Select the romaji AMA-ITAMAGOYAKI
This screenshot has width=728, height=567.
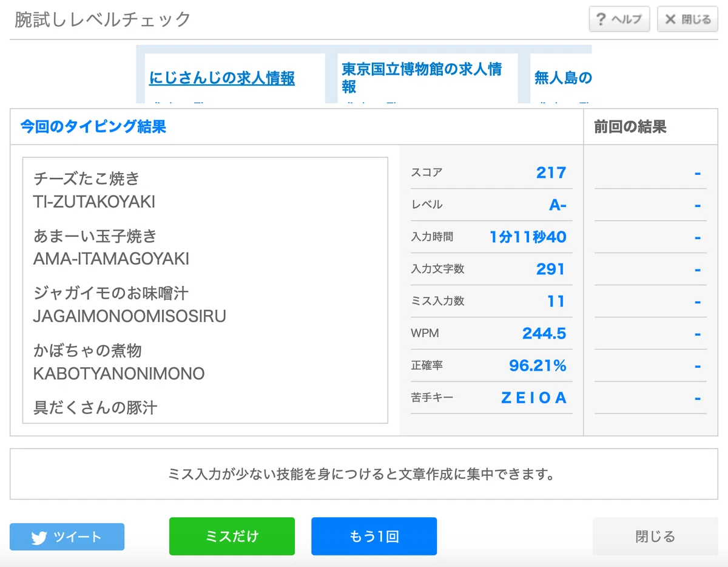(111, 259)
